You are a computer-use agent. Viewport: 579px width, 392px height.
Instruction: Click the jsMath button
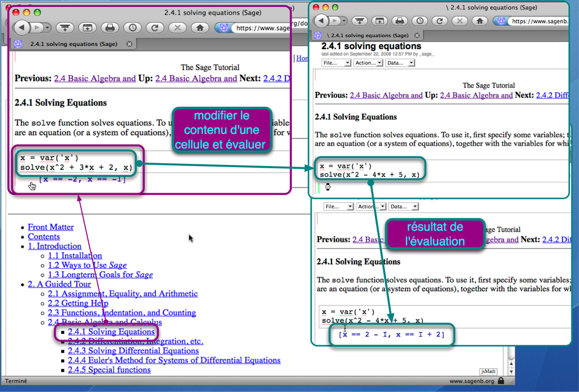coord(488,371)
